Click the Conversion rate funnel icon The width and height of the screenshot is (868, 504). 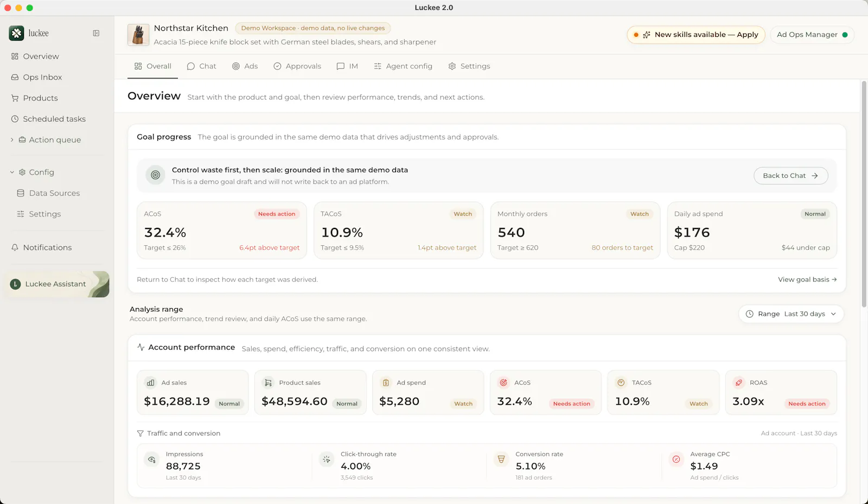(x=501, y=460)
